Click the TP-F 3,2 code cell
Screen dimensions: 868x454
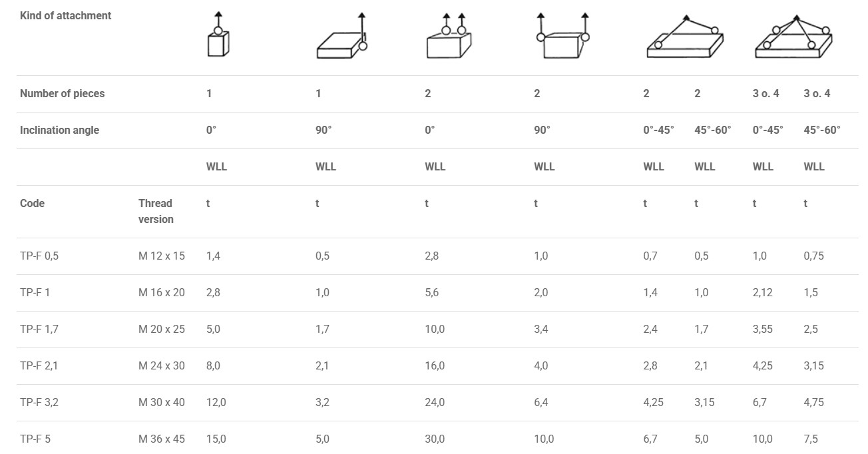[x=39, y=402]
